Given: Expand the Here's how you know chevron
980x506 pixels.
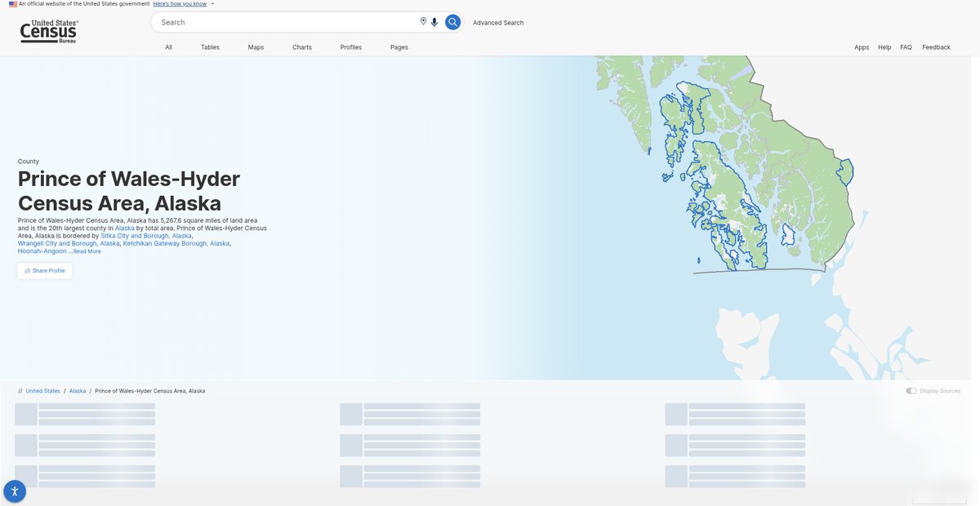Looking at the screenshot, I should (213, 3).
